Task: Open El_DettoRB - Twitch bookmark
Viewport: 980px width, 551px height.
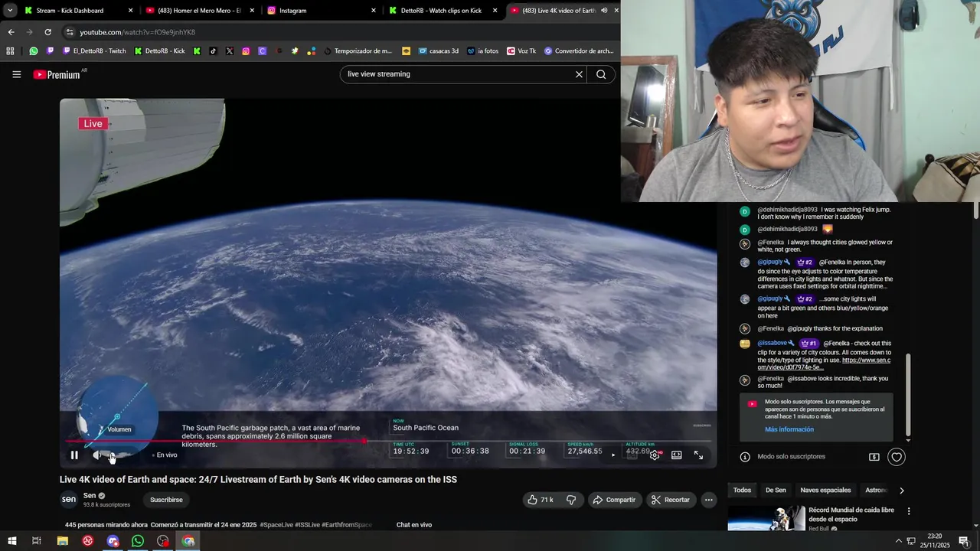Action: [94, 51]
